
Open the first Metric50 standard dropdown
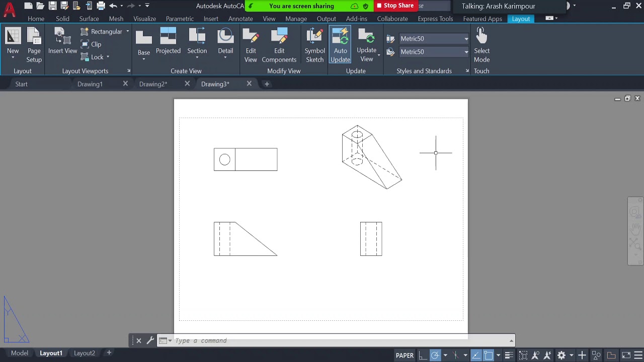point(466,39)
